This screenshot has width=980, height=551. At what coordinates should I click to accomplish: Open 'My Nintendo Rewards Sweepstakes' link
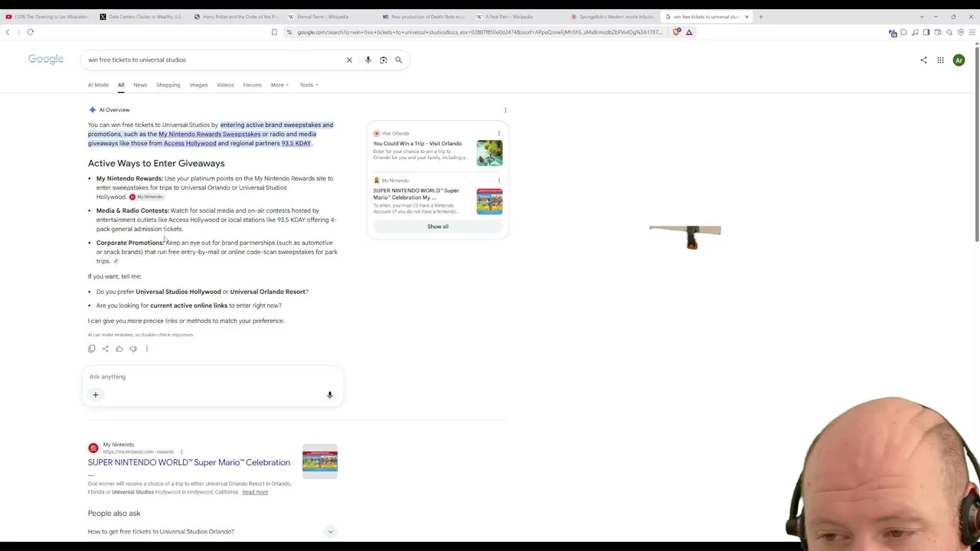[x=209, y=134]
